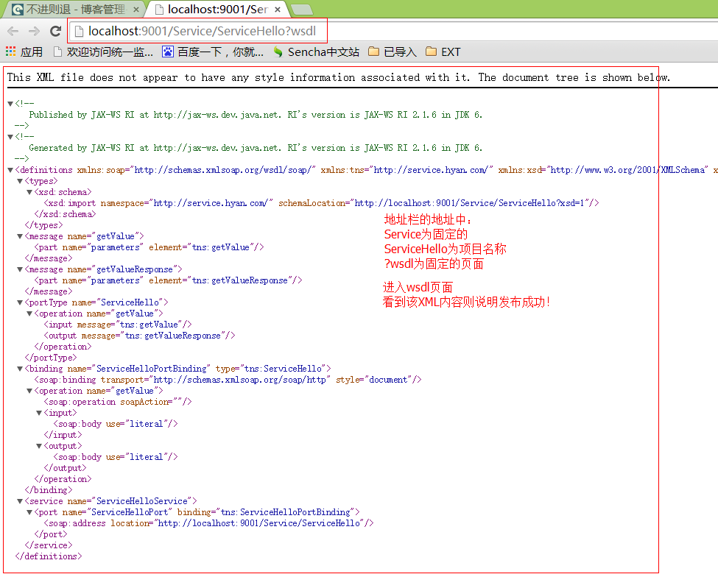Reload the page with the refresh icon

(56, 31)
